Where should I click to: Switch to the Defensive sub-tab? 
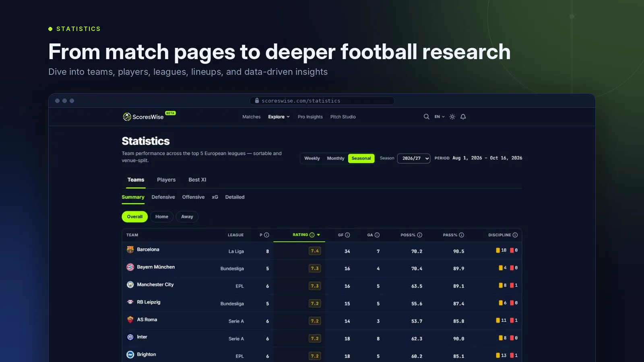point(163,197)
